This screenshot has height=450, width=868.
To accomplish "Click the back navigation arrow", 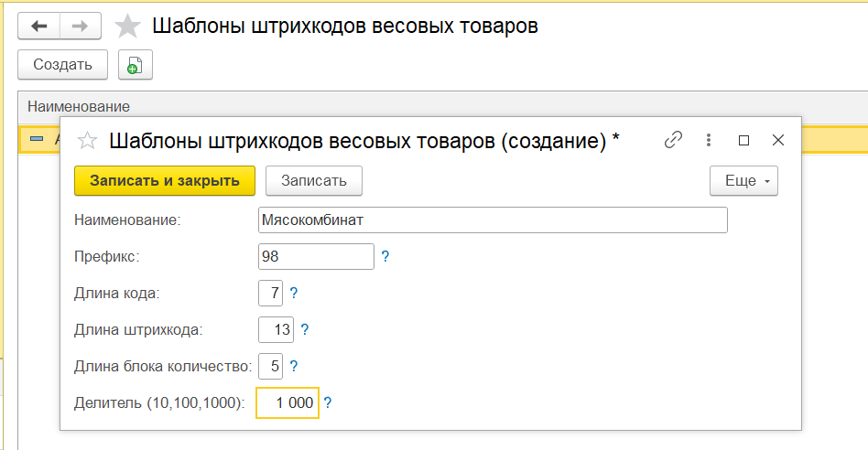I will (x=39, y=27).
